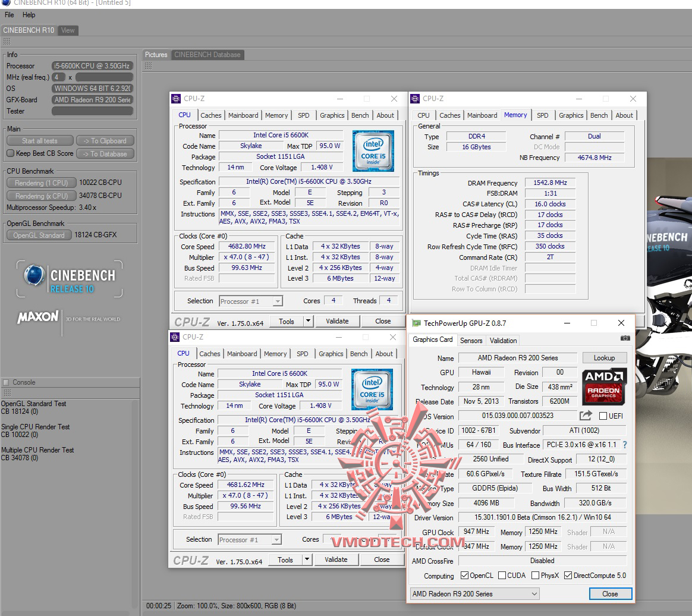
Task: Open Processor #1 selection in upper CPU-Z
Action: click(x=251, y=301)
